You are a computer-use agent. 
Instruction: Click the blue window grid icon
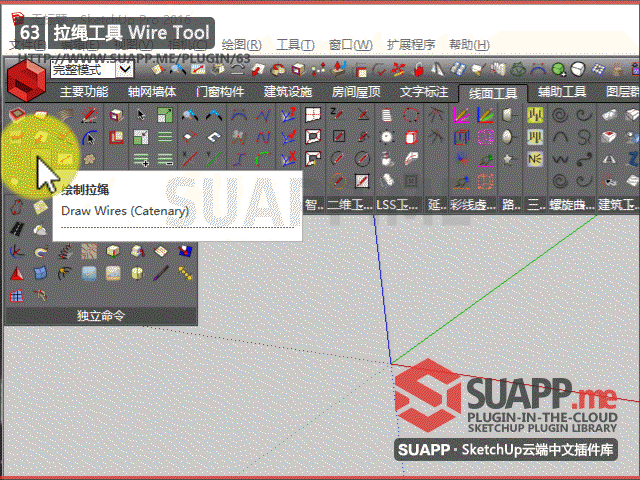16,296
